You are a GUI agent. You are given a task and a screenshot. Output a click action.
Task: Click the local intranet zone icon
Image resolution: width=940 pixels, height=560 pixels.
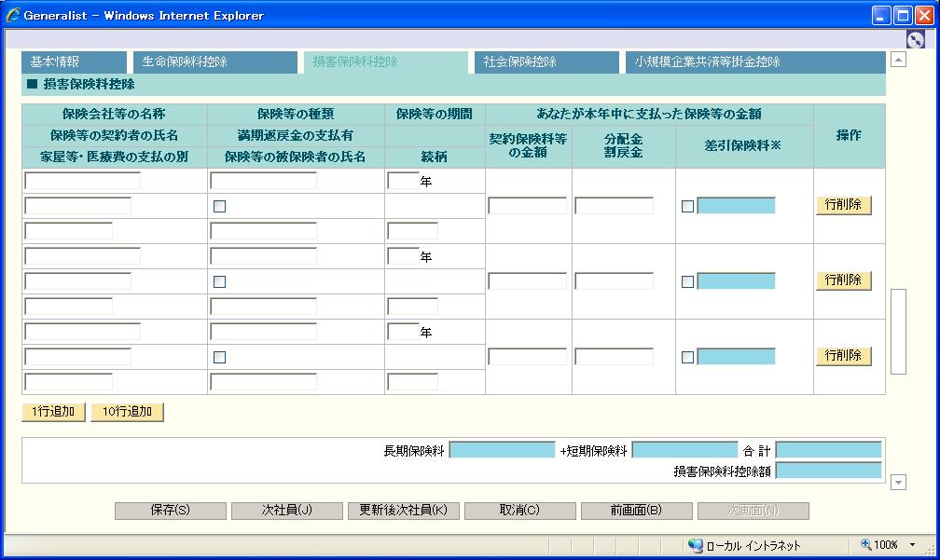(x=696, y=545)
